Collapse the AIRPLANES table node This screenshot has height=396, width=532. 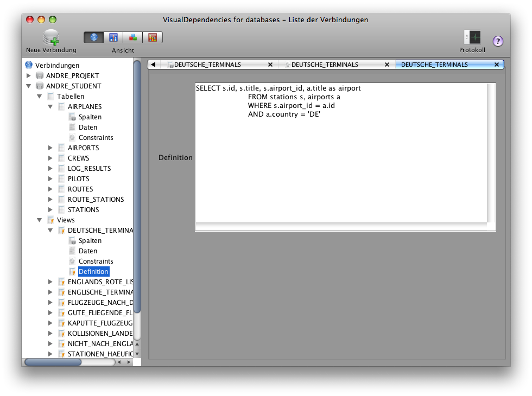click(x=50, y=106)
